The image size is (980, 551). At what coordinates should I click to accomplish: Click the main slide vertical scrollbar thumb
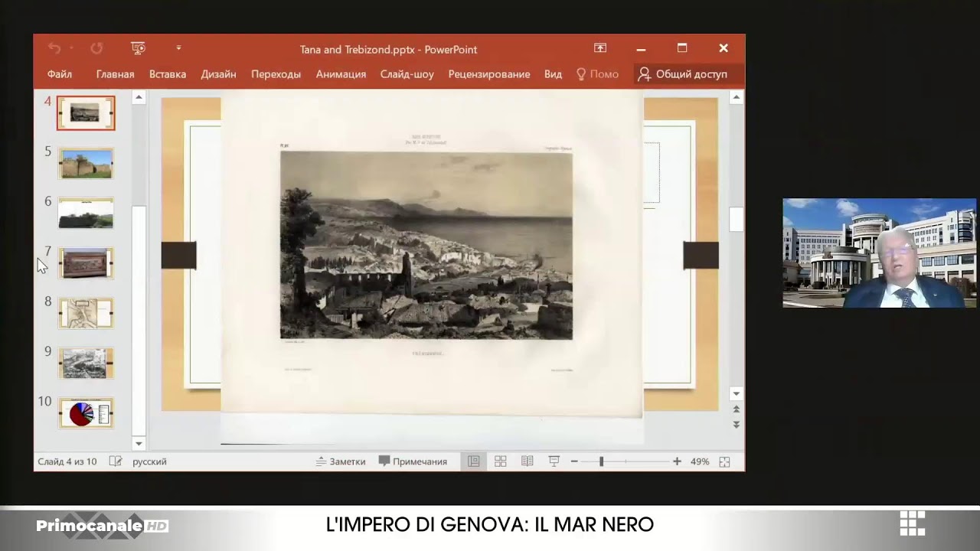(736, 219)
